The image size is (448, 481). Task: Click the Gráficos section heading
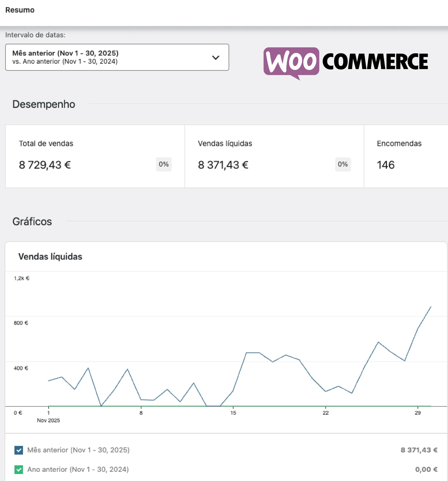click(x=32, y=222)
